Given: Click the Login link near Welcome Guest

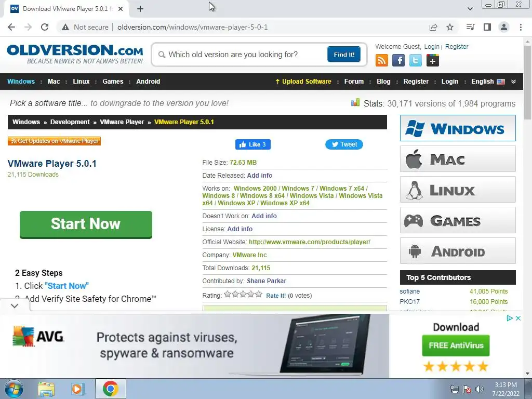Looking at the screenshot, I should (x=432, y=46).
